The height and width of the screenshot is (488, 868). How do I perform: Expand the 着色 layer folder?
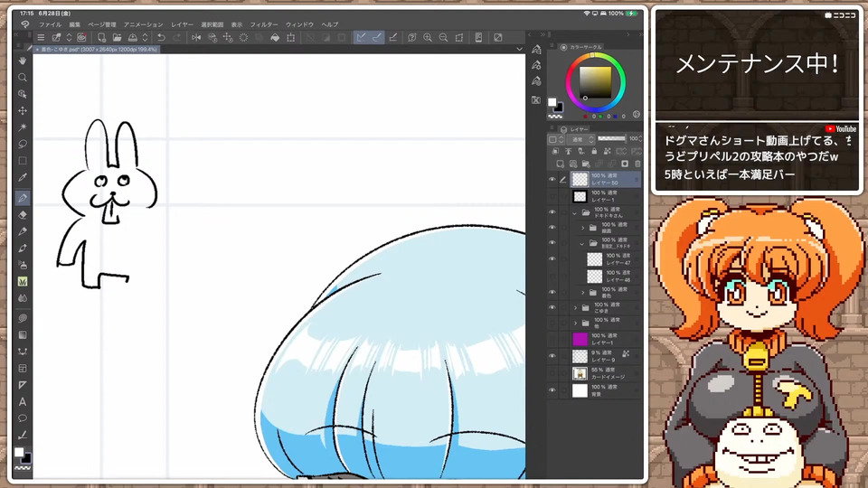583,292
